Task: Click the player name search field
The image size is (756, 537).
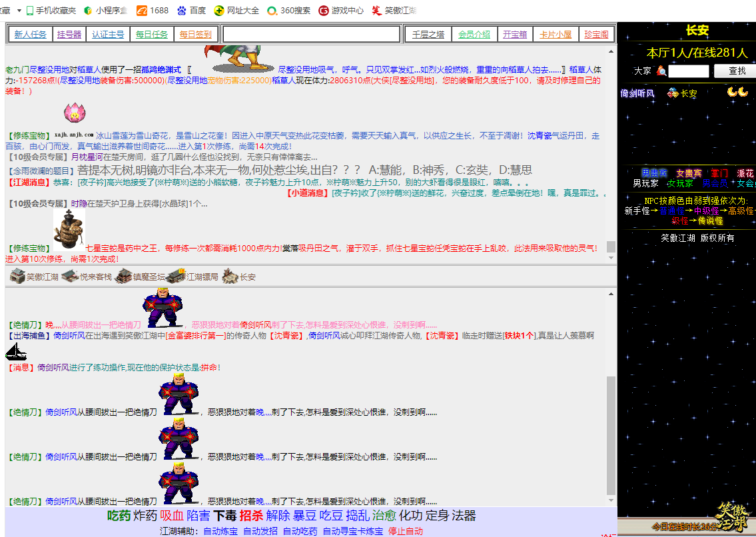Action: (x=689, y=71)
